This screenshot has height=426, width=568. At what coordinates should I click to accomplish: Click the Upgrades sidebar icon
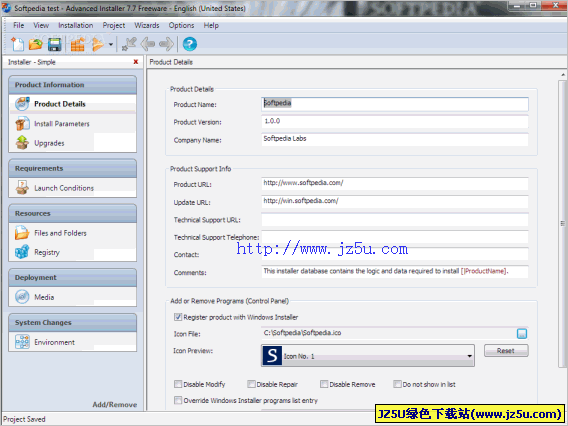pyautogui.click(x=22, y=143)
